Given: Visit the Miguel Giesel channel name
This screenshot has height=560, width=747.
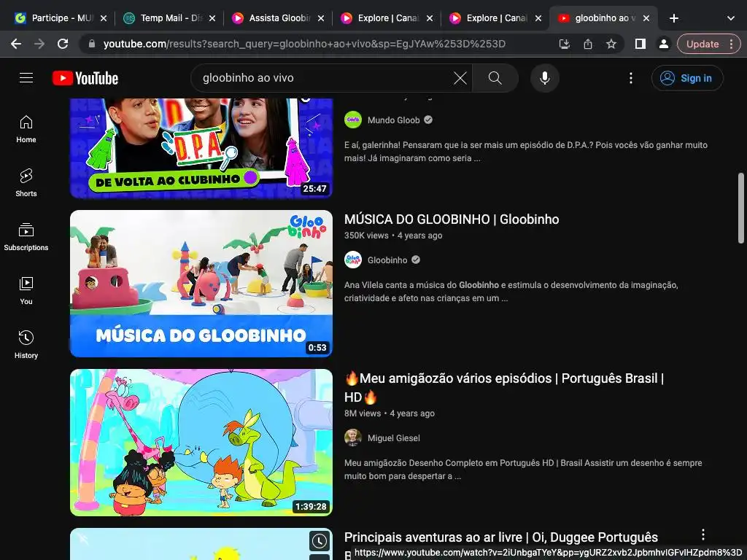Looking at the screenshot, I should coord(393,438).
